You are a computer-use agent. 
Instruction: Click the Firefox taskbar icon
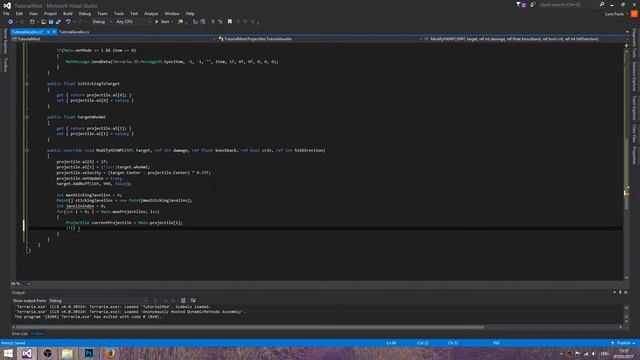109,353
